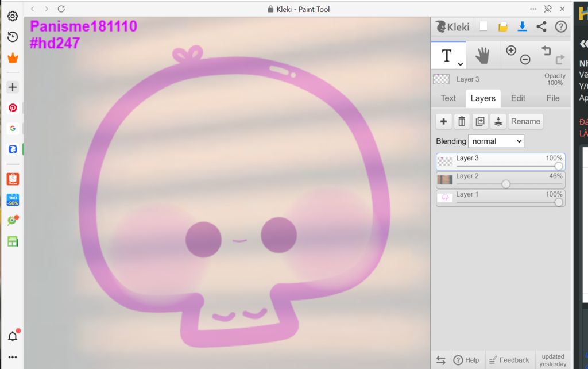Unpin the Kleki side panel

click(x=548, y=9)
